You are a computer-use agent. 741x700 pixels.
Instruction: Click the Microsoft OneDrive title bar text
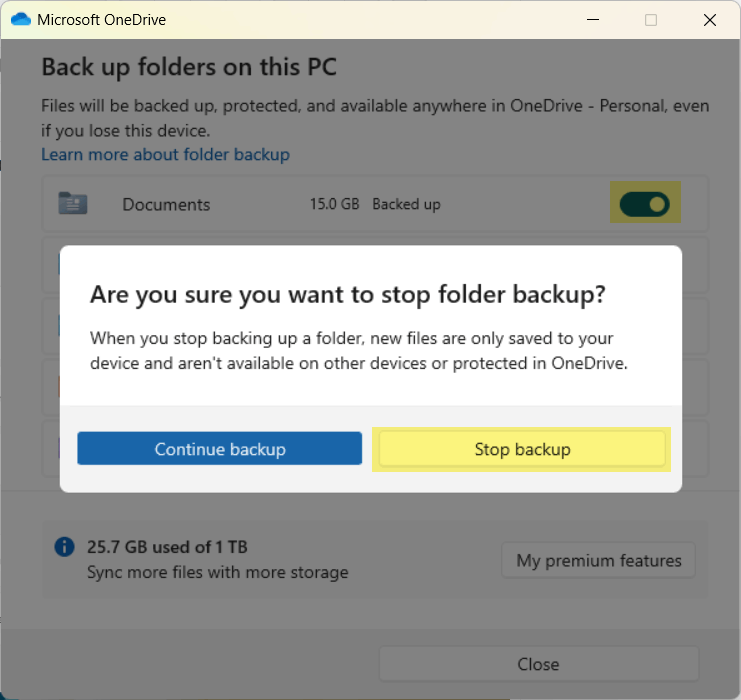click(x=102, y=19)
